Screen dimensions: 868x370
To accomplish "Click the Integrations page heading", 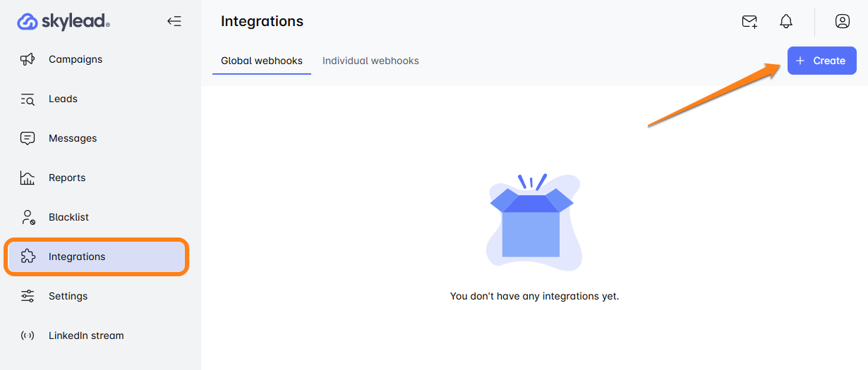I will (262, 21).
